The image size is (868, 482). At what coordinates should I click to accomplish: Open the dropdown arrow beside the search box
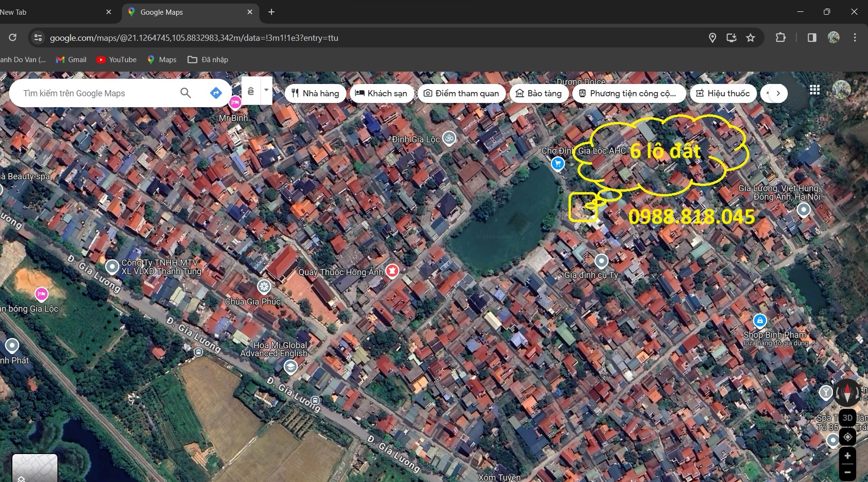point(266,90)
